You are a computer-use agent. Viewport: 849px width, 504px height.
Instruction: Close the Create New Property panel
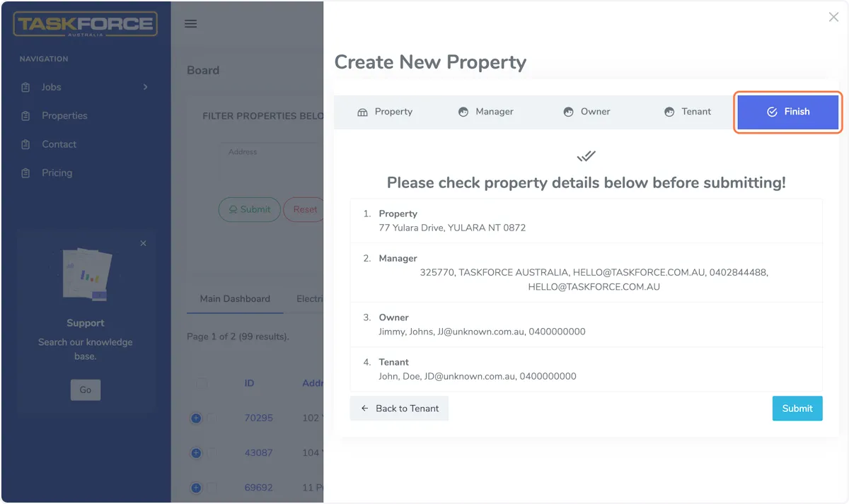coord(833,17)
